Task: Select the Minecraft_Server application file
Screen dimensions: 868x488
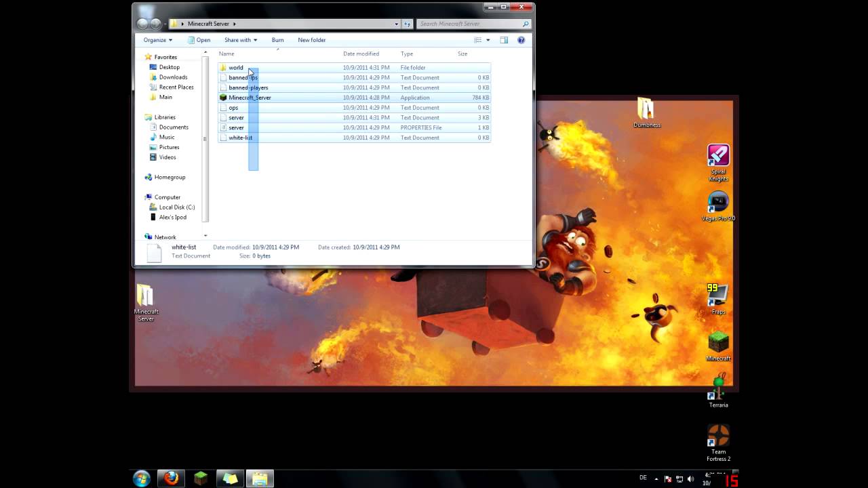Action: click(354, 98)
